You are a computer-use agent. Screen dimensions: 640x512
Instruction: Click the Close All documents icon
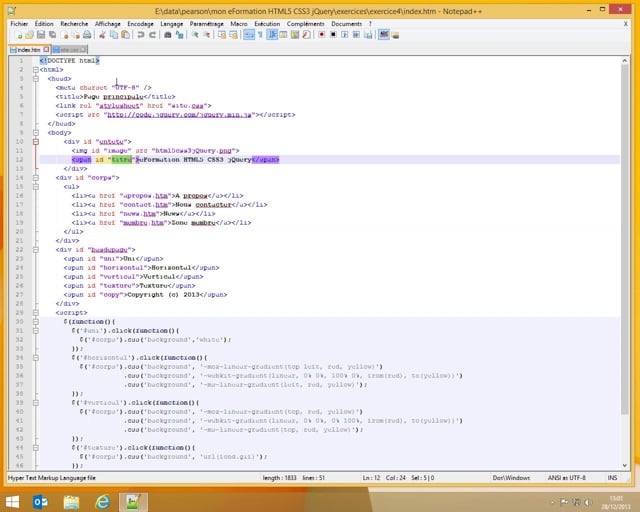[x=76, y=35]
